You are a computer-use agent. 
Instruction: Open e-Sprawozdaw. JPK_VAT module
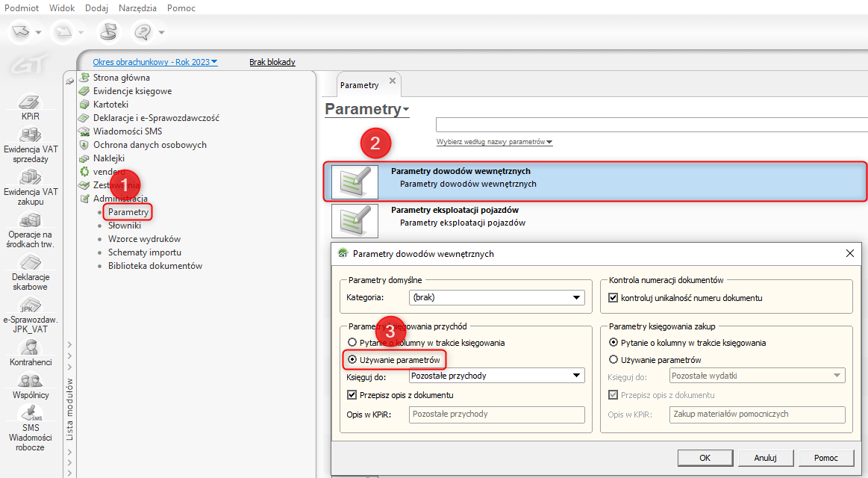(30, 305)
